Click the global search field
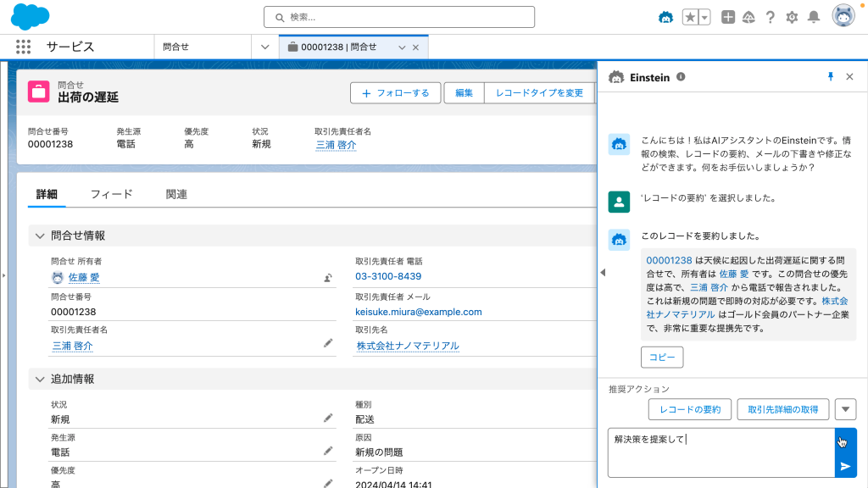The height and width of the screenshot is (488, 868). (x=399, y=17)
